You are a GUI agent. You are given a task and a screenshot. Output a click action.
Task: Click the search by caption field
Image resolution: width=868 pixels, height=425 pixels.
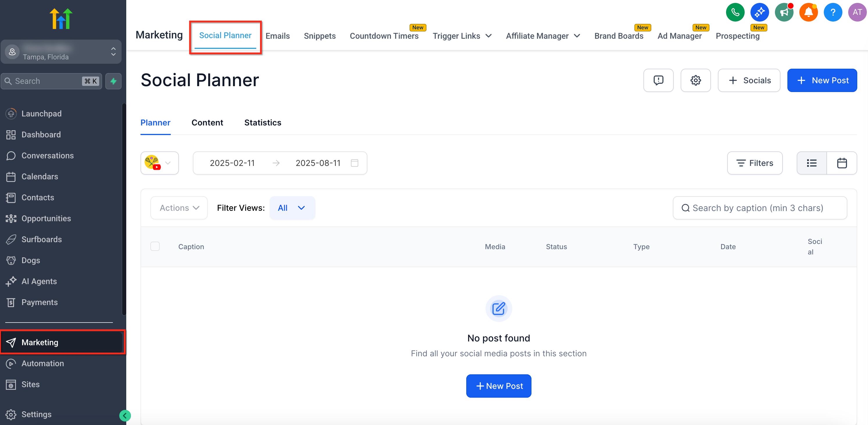[x=760, y=208]
